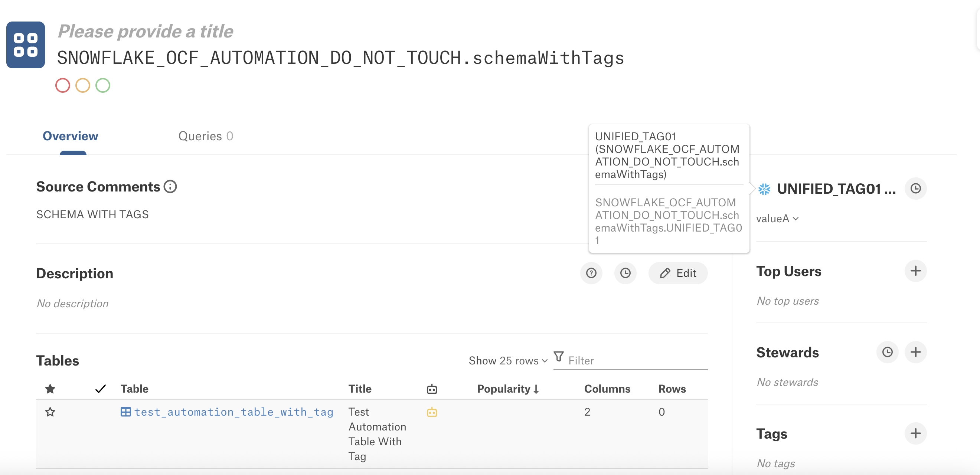Click table icon beside test_automation_table_with_tag
The width and height of the screenshot is (980, 475).
pyautogui.click(x=125, y=412)
